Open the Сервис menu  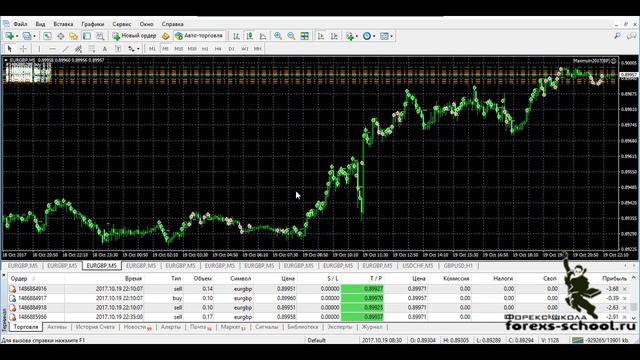click(122, 24)
